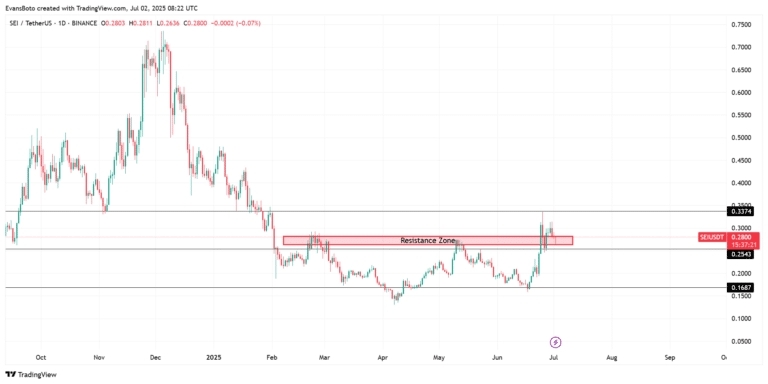Screen dimensions: 768x384
Task: Select the 0.3374 price level label
Action: 740,212
